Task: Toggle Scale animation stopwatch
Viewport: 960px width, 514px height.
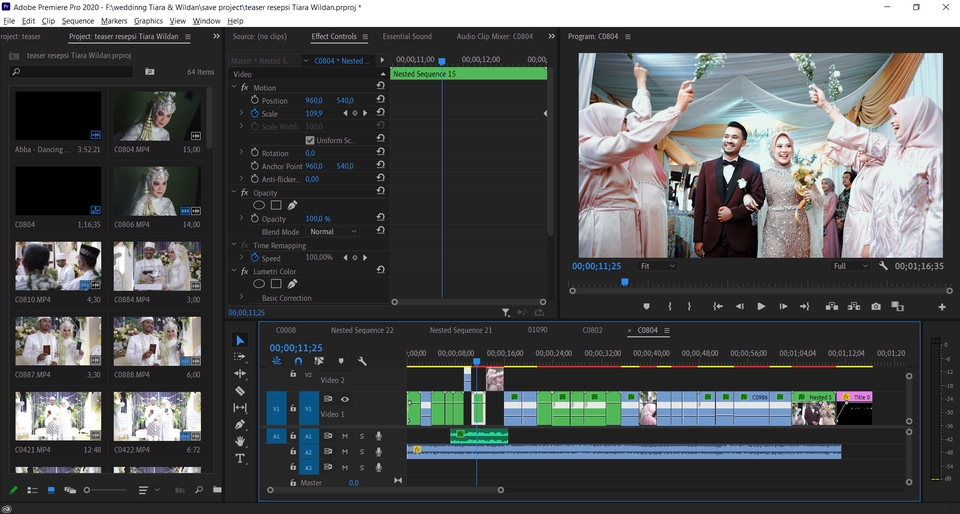Action: pos(255,113)
